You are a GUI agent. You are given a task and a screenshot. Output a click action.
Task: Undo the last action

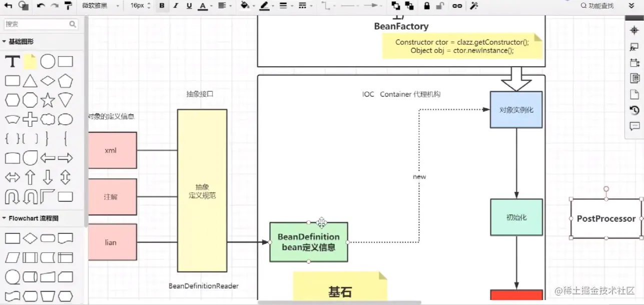[x=41, y=6]
